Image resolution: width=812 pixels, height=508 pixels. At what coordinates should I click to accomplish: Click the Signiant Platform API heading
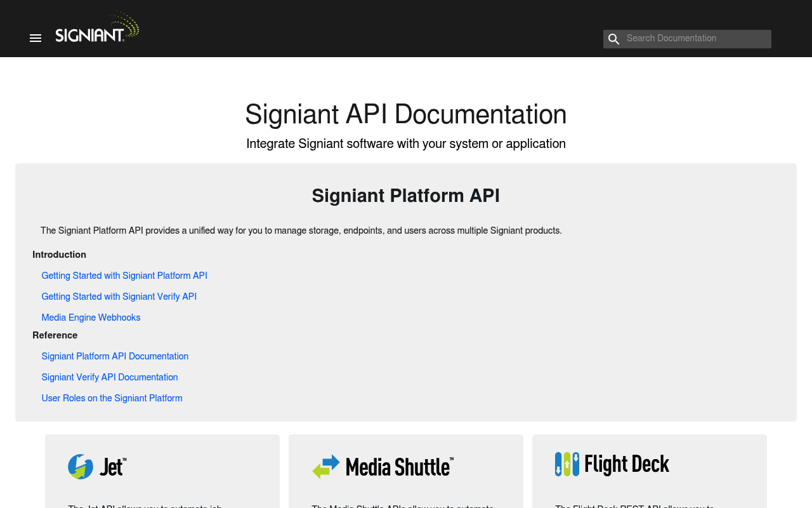(x=406, y=196)
